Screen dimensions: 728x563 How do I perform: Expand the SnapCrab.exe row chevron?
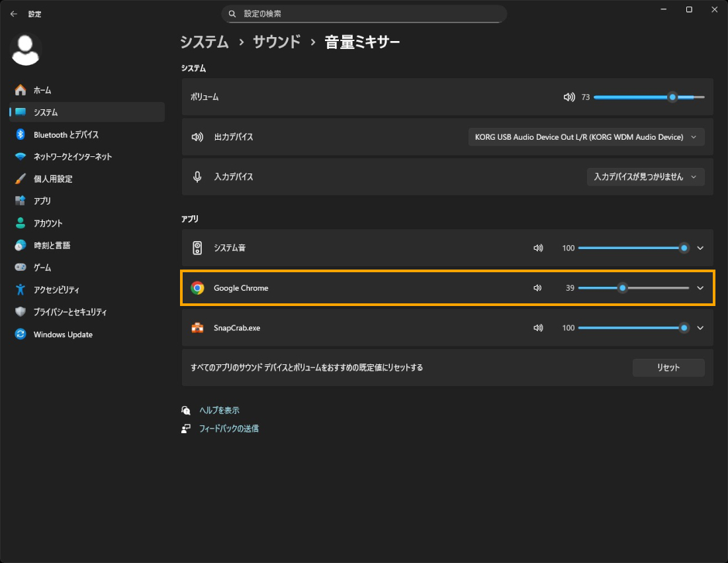click(x=700, y=328)
